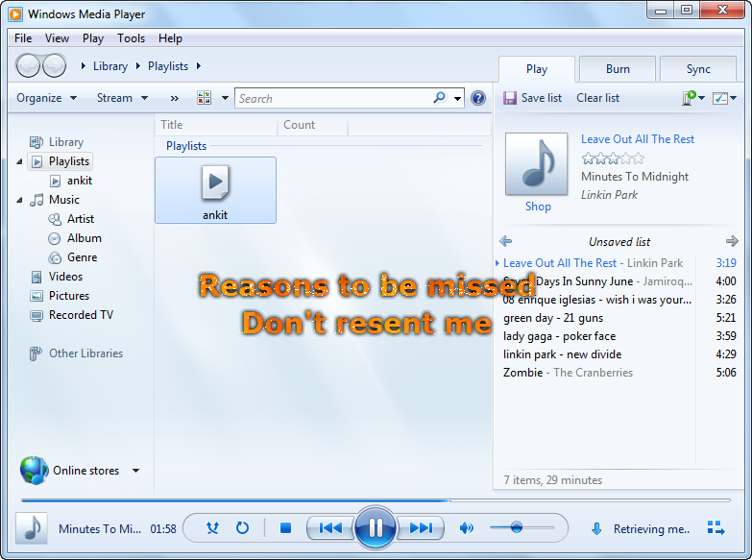Rate the song with star rating
Screen dimensions: 752x560
pyautogui.click(x=613, y=158)
